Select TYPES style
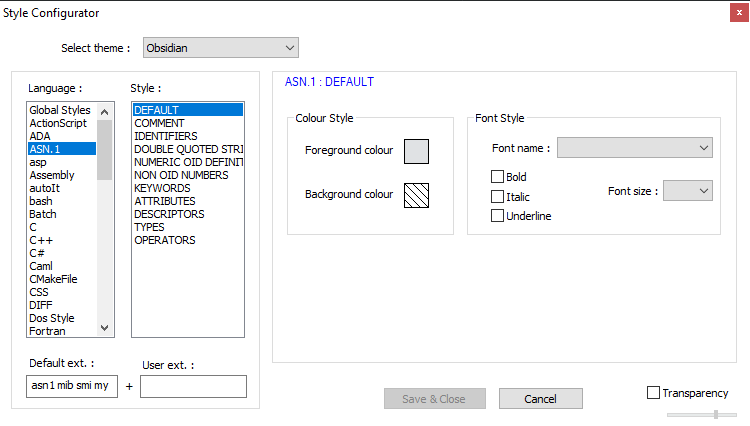Viewport: 750px width, 426px height. tap(188, 227)
